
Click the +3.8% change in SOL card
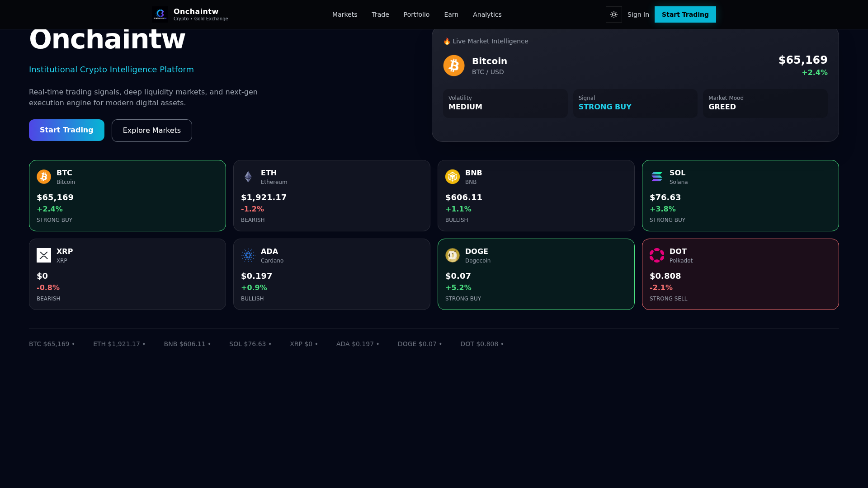(663, 209)
